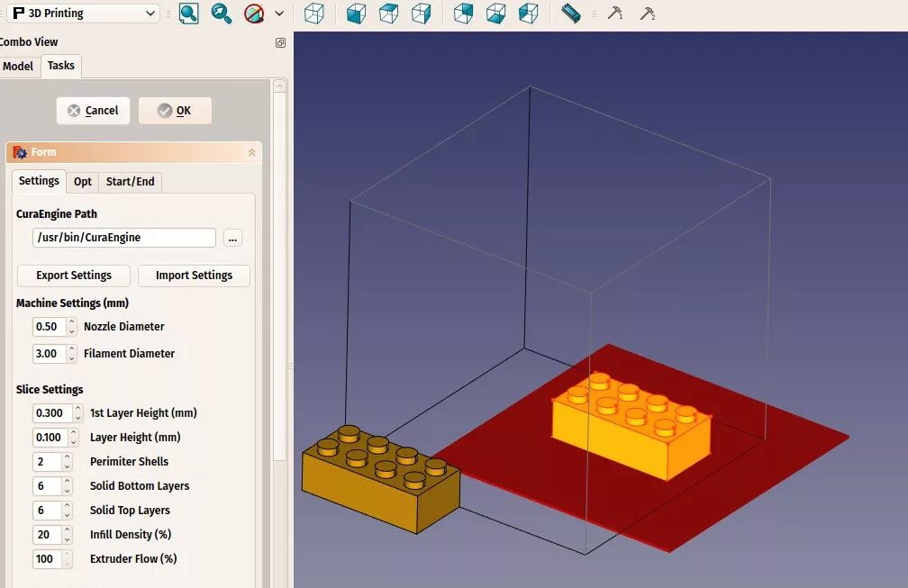Click the 1st Layer Height value field
Screen dimensions: 908x588
(52, 413)
